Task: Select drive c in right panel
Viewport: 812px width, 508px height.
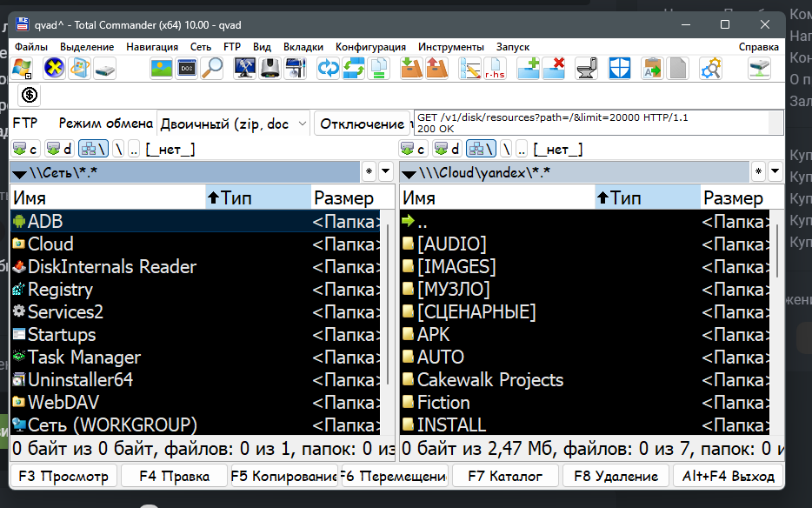Action: 413,150
